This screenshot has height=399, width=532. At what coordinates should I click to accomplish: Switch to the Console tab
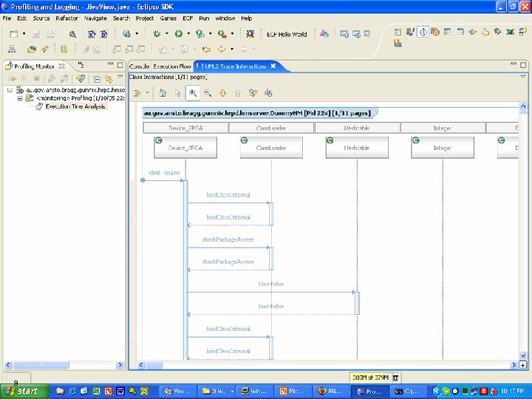[139, 66]
